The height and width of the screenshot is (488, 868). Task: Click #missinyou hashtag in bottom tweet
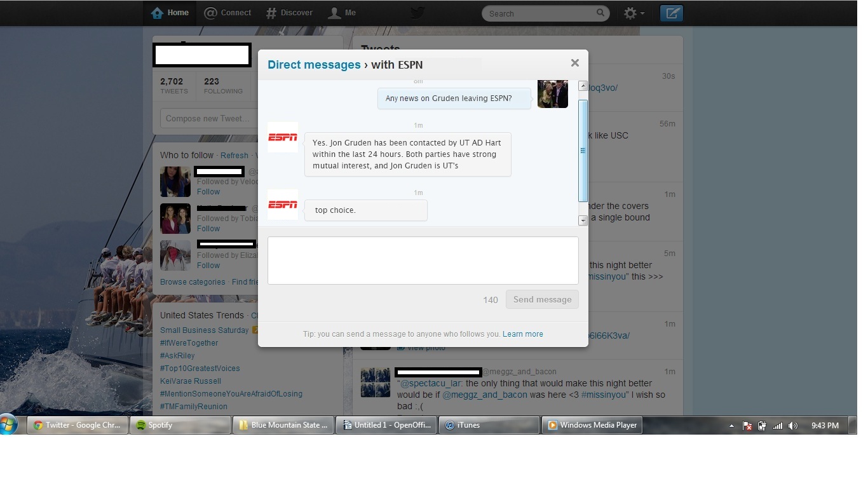(604, 395)
